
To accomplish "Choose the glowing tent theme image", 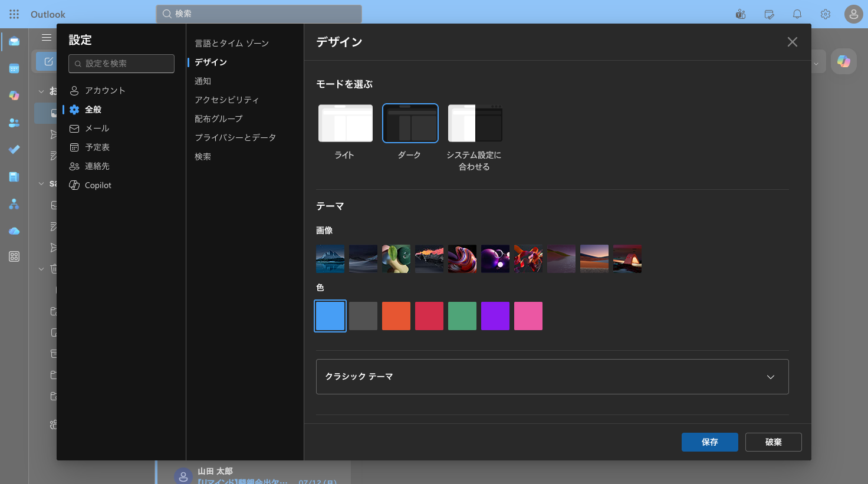I will click(x=627, y=259).
